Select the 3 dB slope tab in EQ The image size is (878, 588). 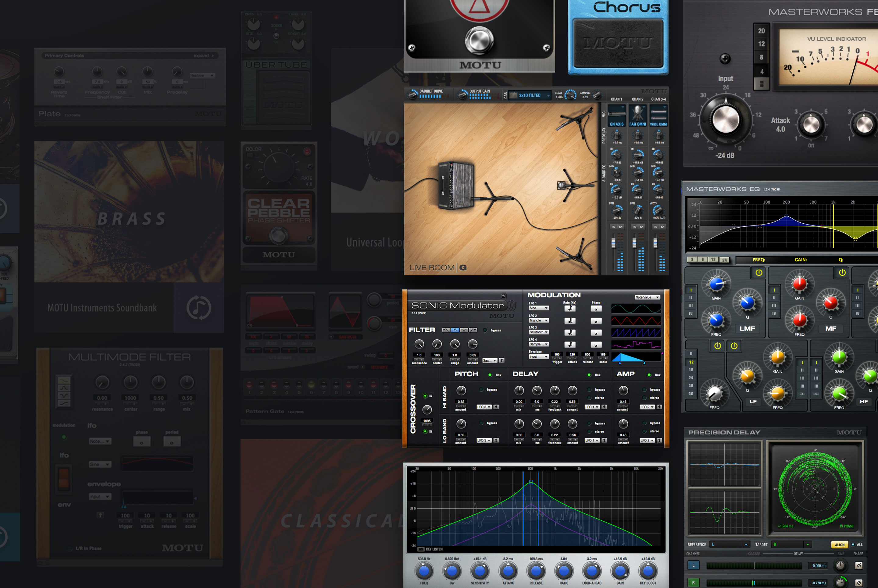pos(692,260)
